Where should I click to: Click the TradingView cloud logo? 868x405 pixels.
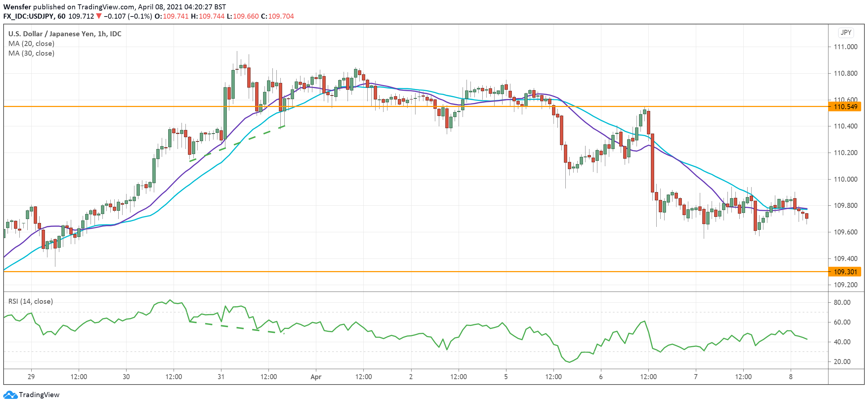coord(11,395)
